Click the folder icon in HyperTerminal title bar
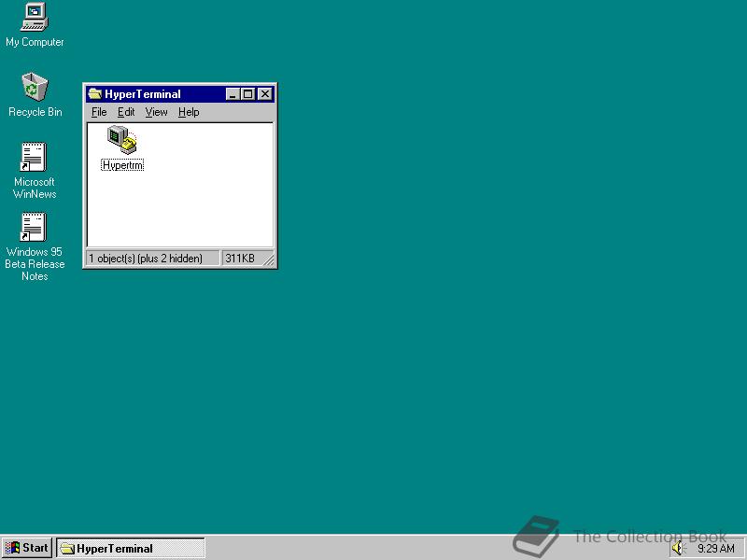This screenshot has width=747, height=560. pyautogui.click(x=95, y=94)
